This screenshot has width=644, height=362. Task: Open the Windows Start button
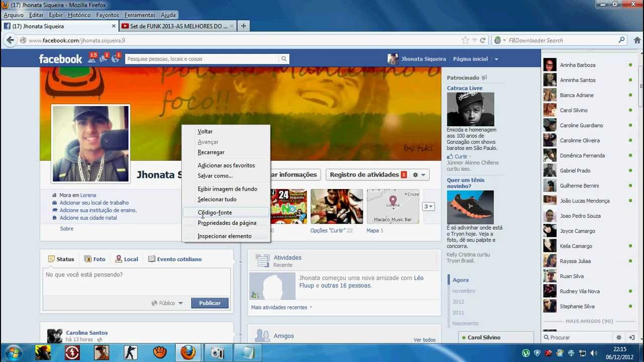click(14, 352)
